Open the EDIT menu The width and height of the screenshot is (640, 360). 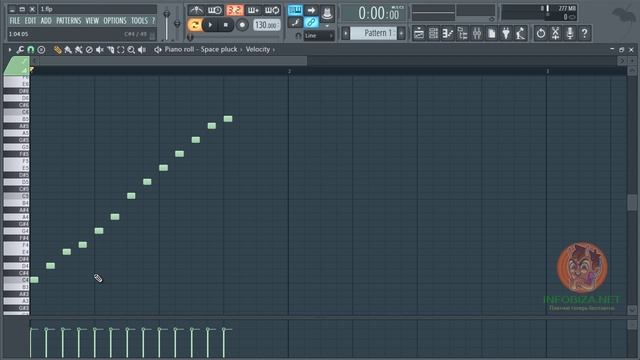point(30,20)
